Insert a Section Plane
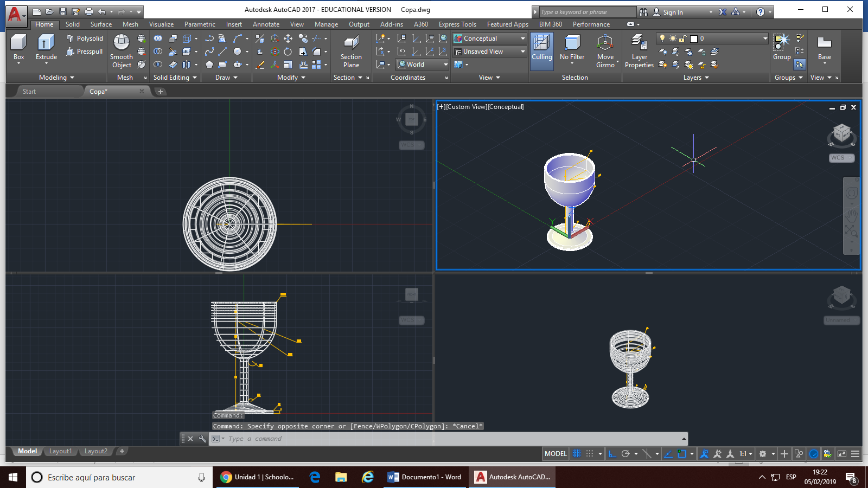The height and width of the screenshot is (488, 868). tap(351, 51)
